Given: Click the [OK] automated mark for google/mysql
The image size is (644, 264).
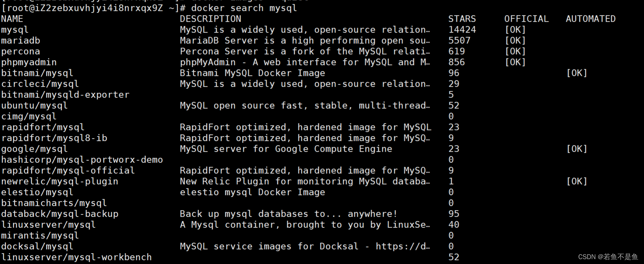Looking at the screenshot, I should point(577,149).
